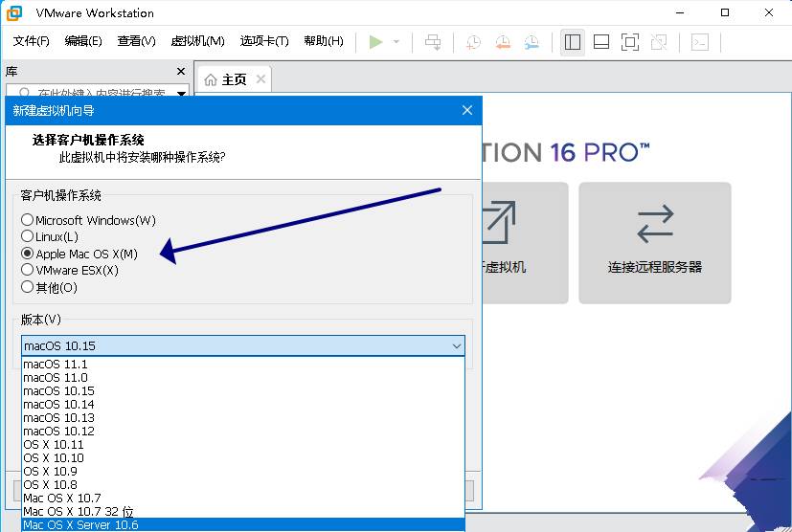
Task: Select the Microsoft Windows radio button
Action: pos(28,220)
